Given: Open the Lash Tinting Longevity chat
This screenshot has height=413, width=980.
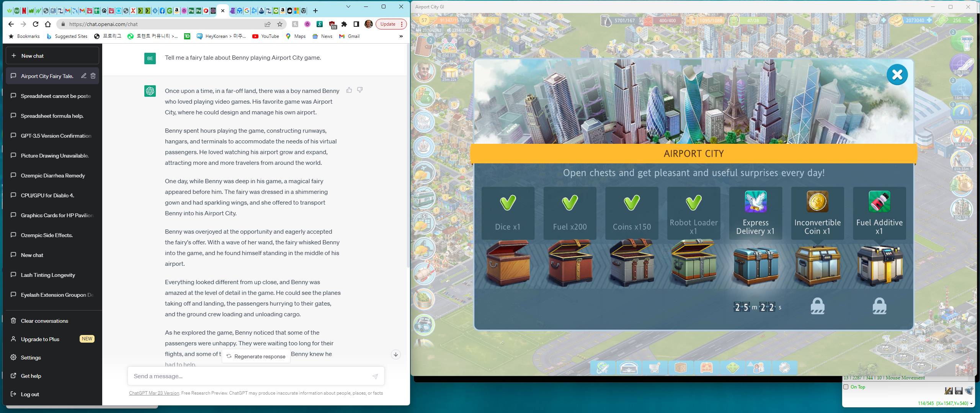Looking at the screenshot, I should tap(52, 275).
